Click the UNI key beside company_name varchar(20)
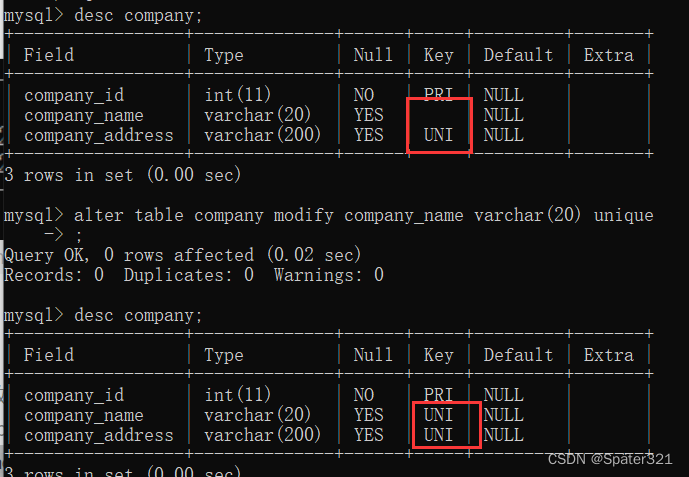This screenshot has height=477, width=689. coord(438,415)
